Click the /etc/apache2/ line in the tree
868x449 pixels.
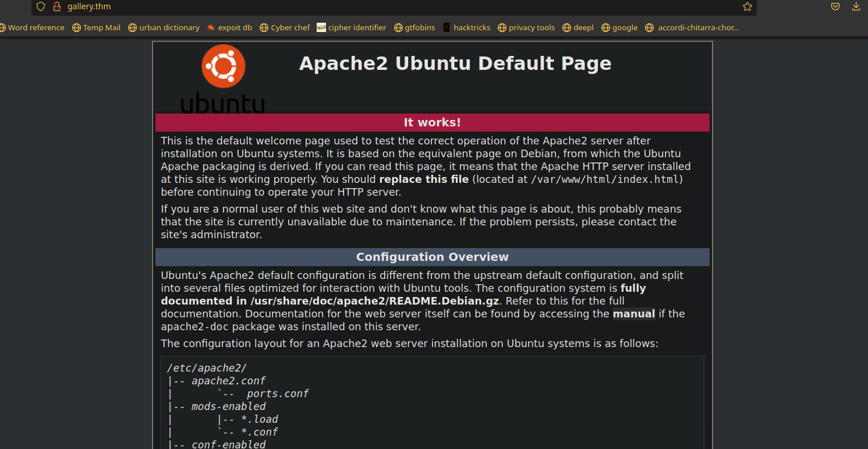(x=207, y=368)
